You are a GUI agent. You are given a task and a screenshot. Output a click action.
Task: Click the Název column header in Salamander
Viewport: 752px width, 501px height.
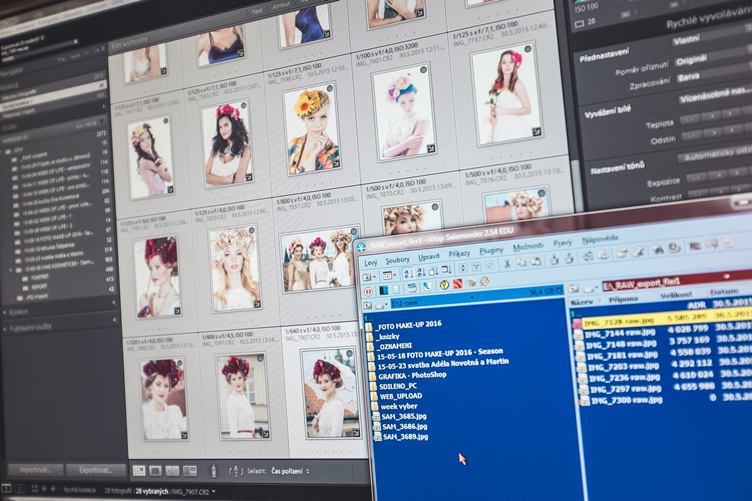click(582, 302)
